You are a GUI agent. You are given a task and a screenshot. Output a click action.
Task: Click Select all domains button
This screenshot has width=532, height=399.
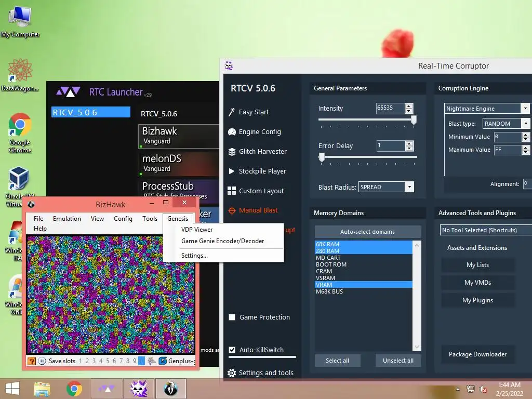(337, 361)
